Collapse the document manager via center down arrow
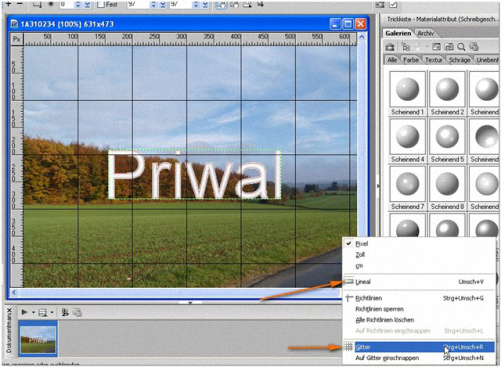 (x=190, y=303)
